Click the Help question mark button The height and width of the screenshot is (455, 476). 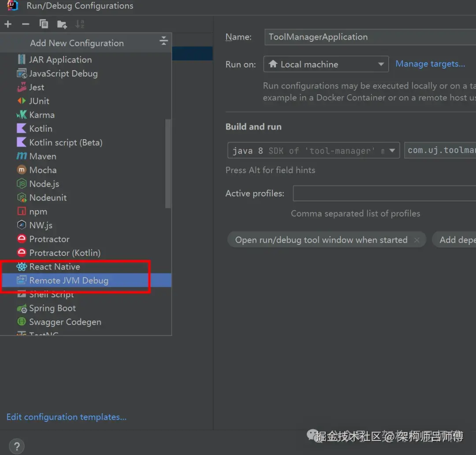pyautogui.click(x=17, y=446)
